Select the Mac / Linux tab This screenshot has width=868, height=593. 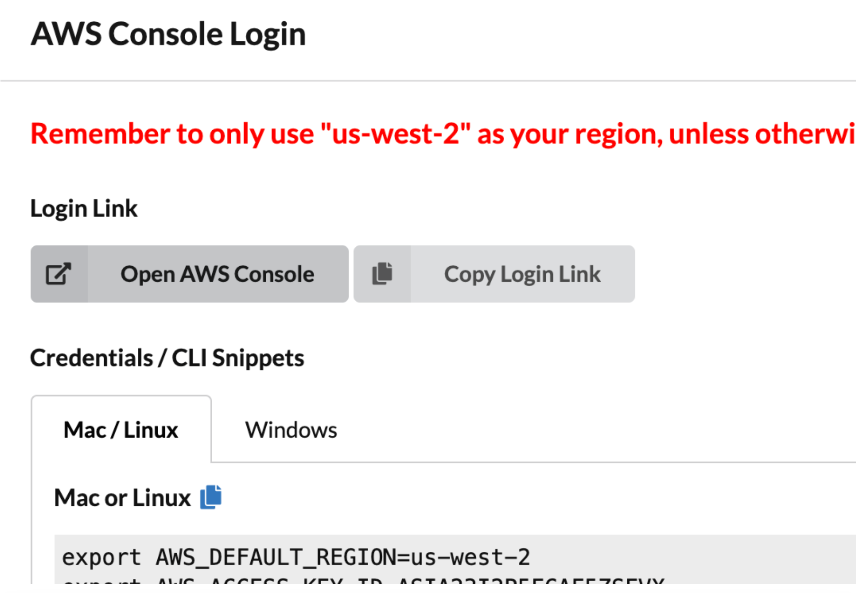coord(121,430)
